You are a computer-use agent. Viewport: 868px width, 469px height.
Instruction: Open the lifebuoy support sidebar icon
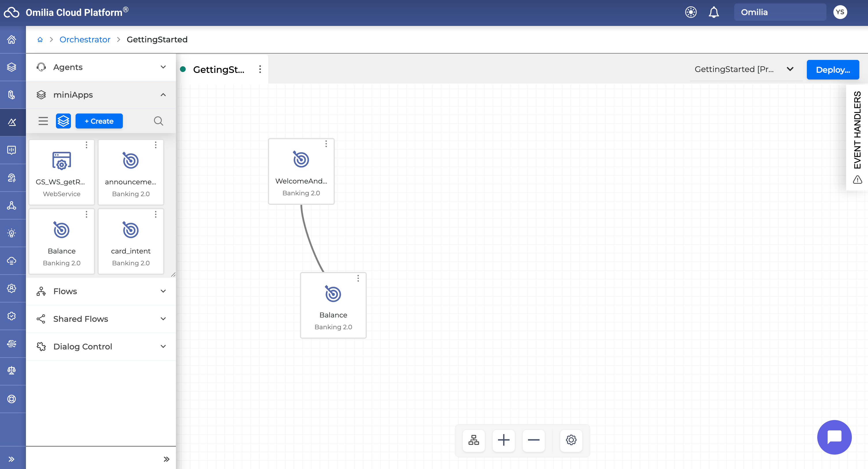pyautogui.click(x=12, y=399)
